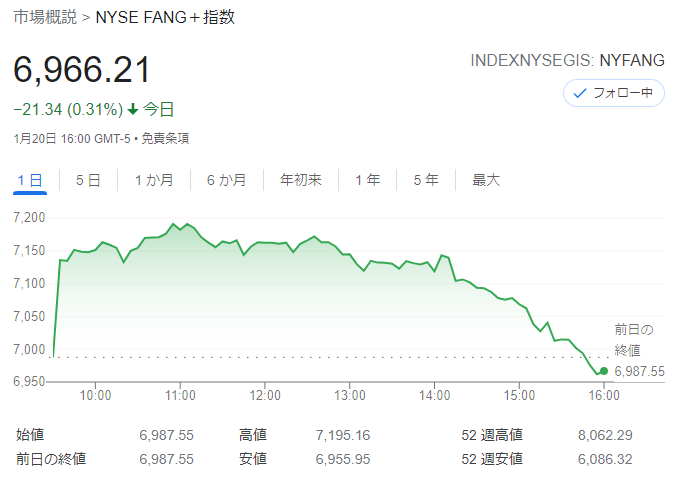Screen dimensions: 684x483
Task: Open the 免責条項 disclaimer link
Action: pyautogui.click(x=165, y=139)
